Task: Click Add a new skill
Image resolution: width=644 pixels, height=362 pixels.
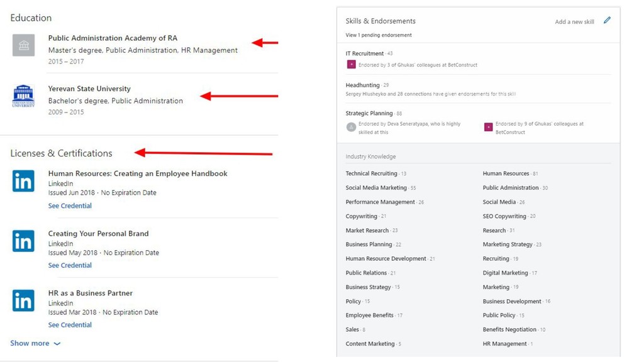Action: [x=574, y=22]
